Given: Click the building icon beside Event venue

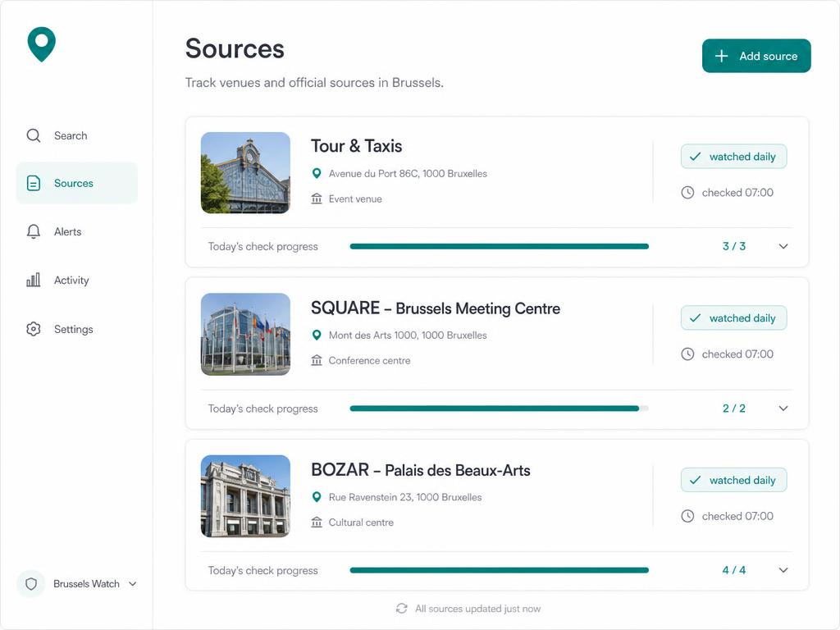Looking at the screenshot, I should pos(317,199).
